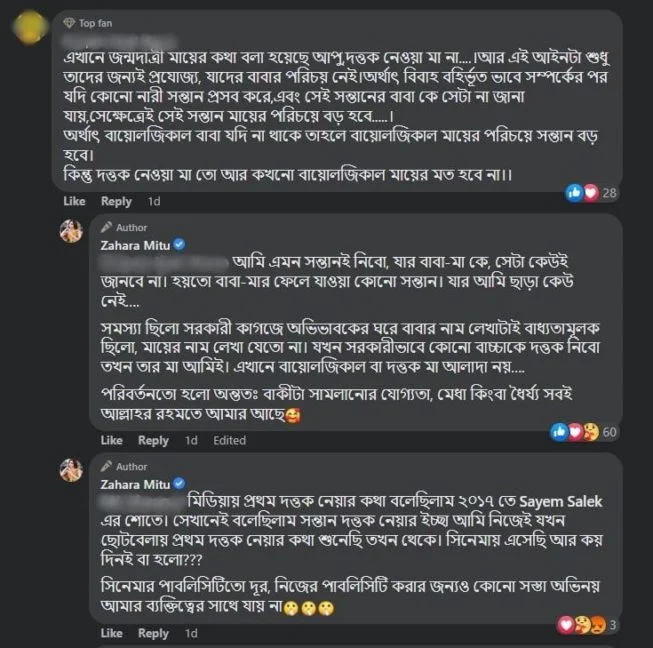
Task: Like Zahara Mitu's first reply
Action: 112,440
